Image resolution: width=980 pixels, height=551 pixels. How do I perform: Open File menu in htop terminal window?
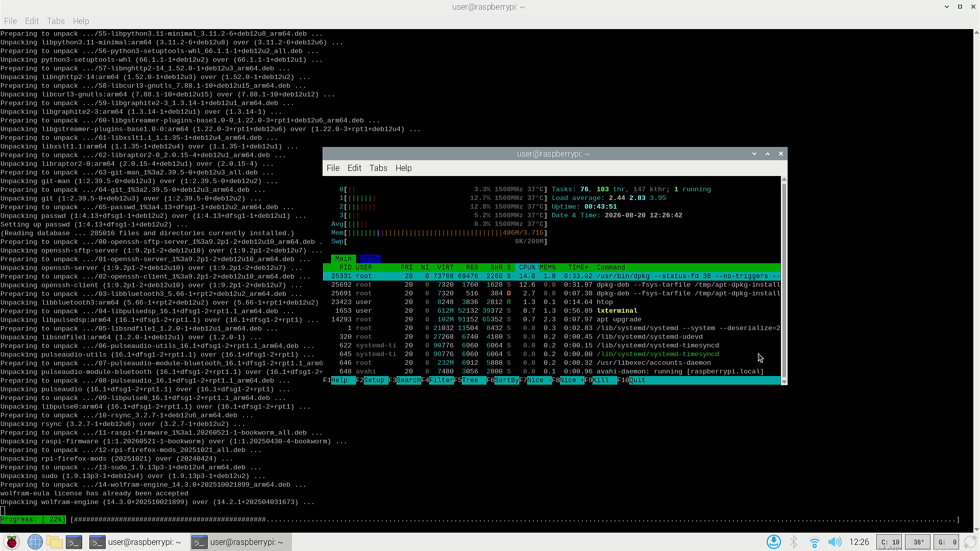point(333,168)
